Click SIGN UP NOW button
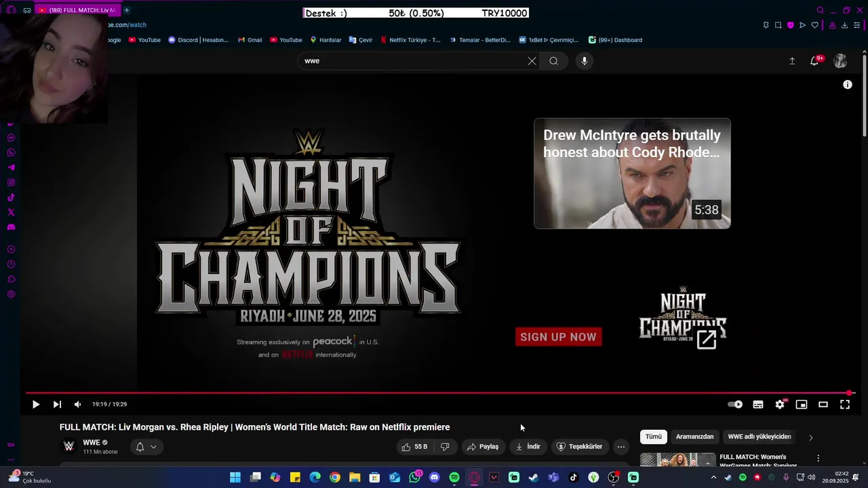The height and width of the screenshot is (488, 868). (558, 337)
